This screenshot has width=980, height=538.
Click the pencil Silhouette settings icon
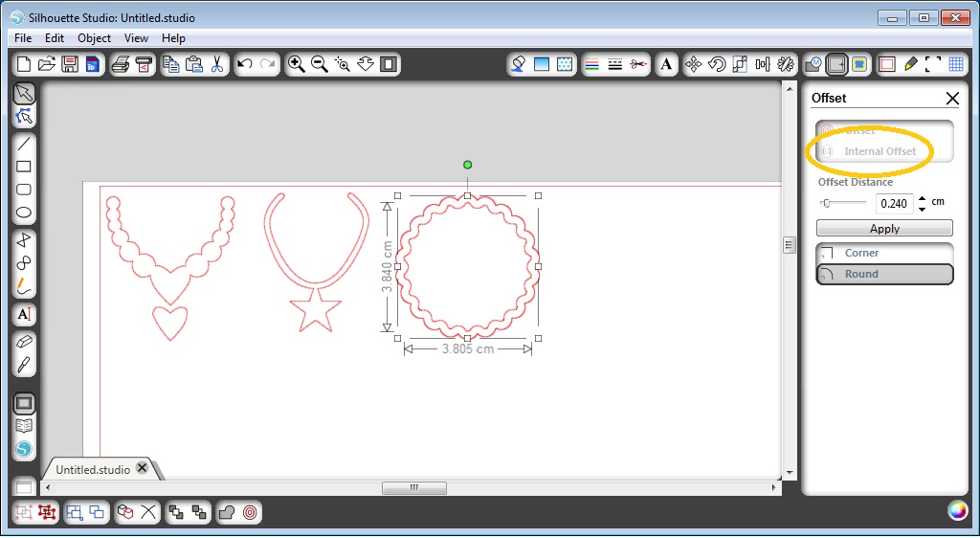point(910,64)
